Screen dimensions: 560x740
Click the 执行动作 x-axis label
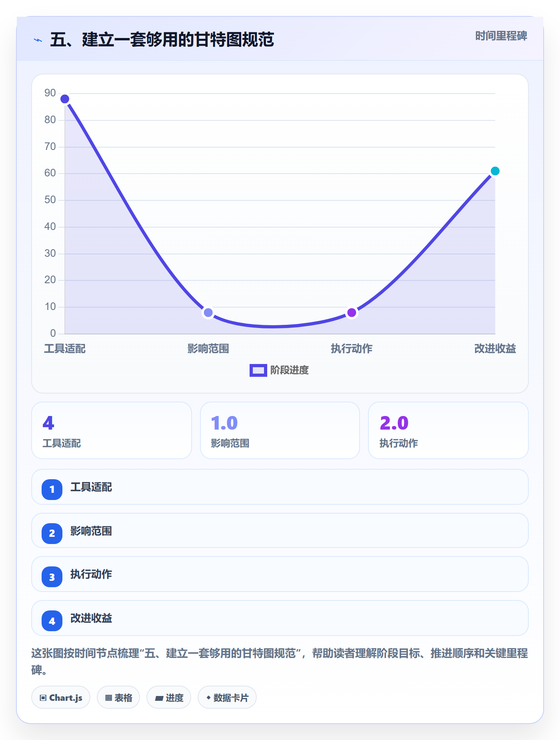(x=352, y=349)
